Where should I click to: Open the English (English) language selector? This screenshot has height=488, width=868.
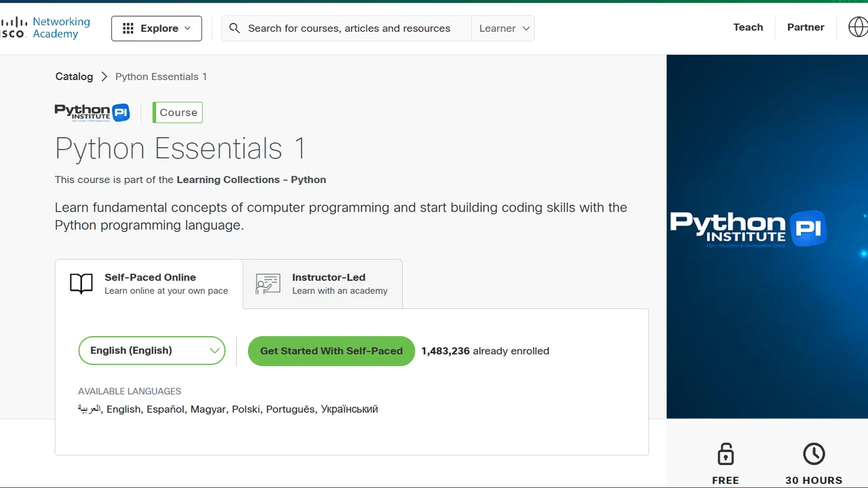[152, 350]
